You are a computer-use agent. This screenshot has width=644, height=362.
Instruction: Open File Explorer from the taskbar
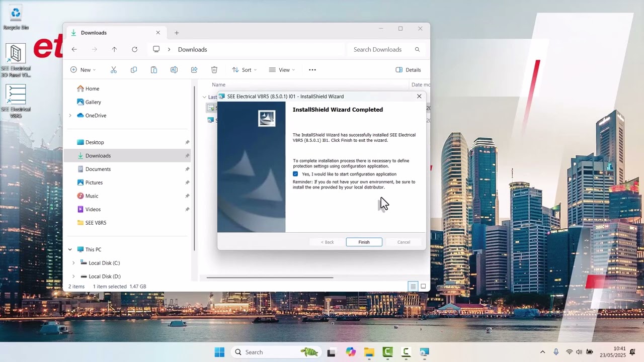[369, 352]
